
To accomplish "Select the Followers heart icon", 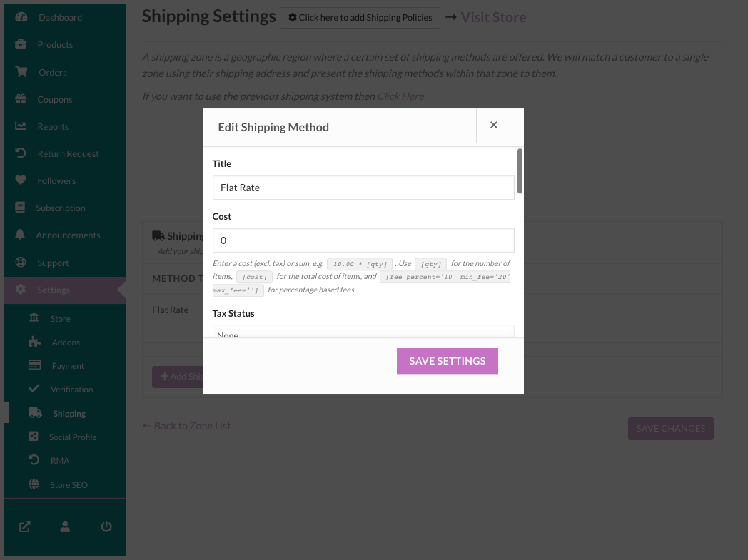I will coord(21,180).
